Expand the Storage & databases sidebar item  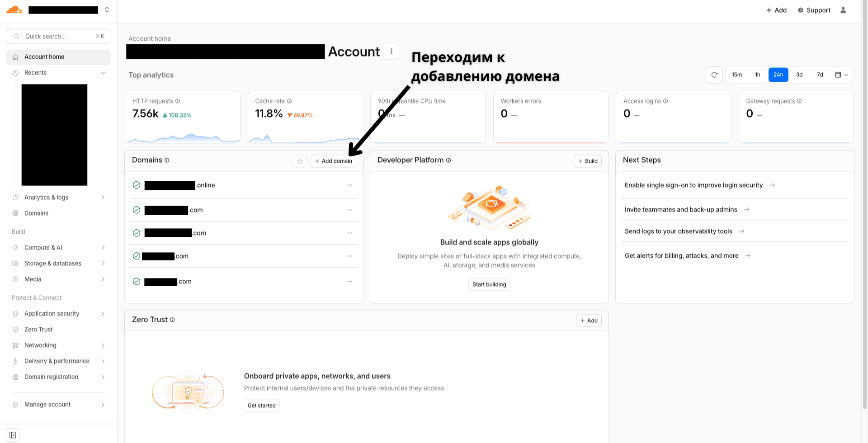point(53,263)
